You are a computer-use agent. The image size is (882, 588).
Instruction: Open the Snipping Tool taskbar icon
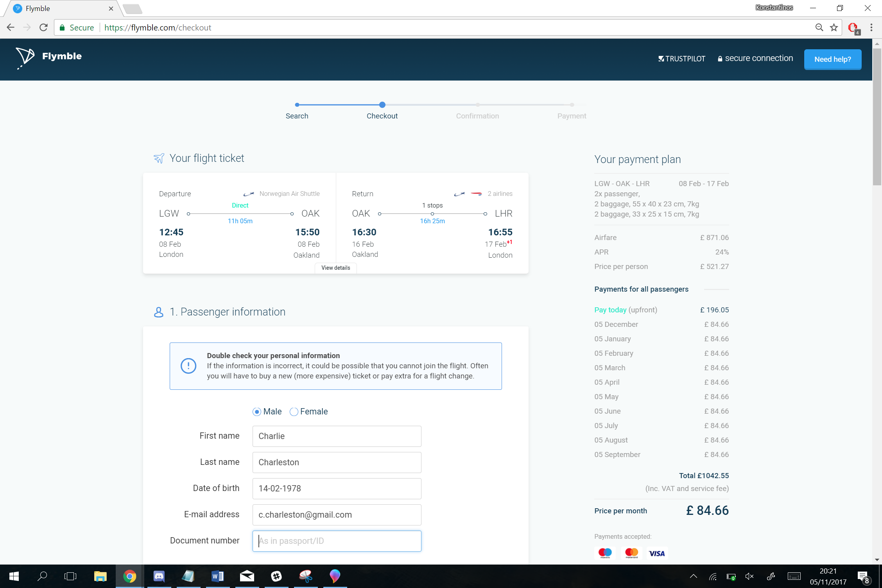pyautogui.click(x=306, y=576)
